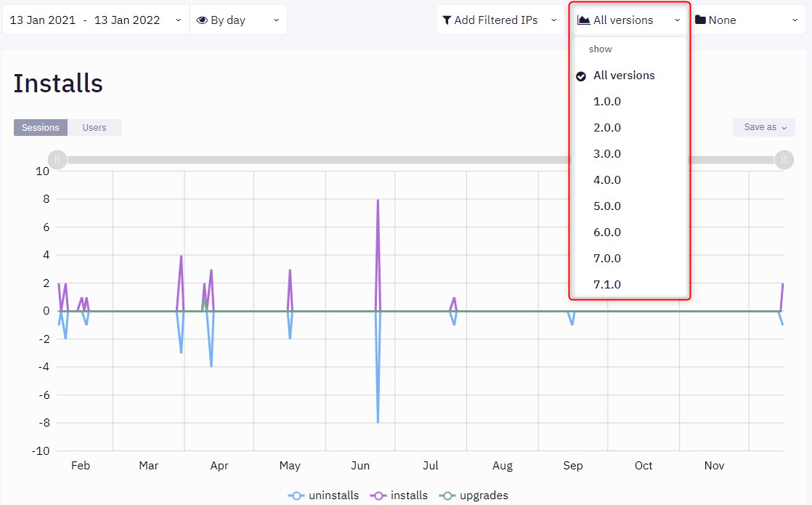This screenshot has height=505, width=812.
Task: Click the show label in versions list
Action: [x=600, y=49]
